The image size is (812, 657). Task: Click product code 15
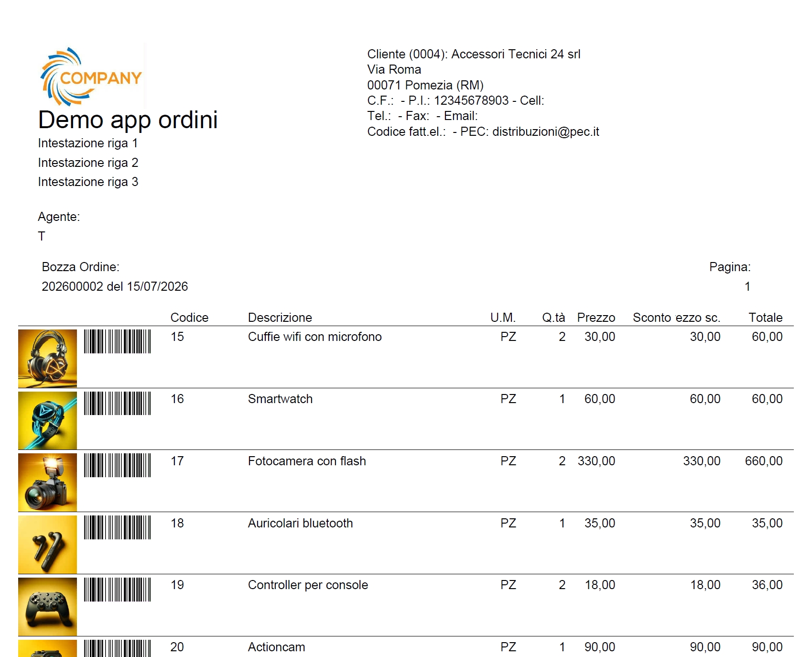[177, 337]
